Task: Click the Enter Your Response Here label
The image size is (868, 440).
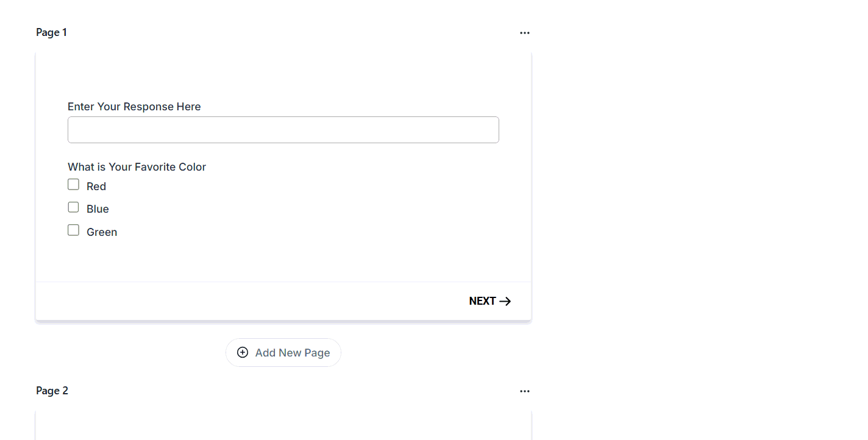Action: click(134, 107)
